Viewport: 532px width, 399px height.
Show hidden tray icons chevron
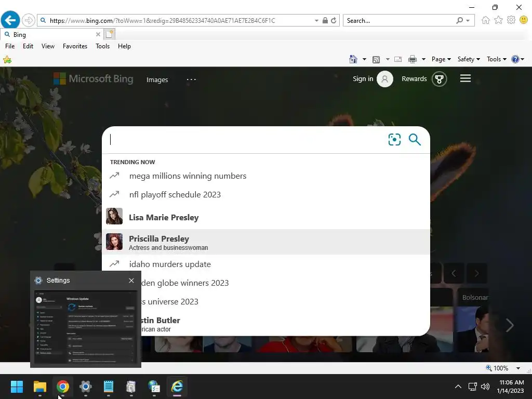tap(458, 387)
